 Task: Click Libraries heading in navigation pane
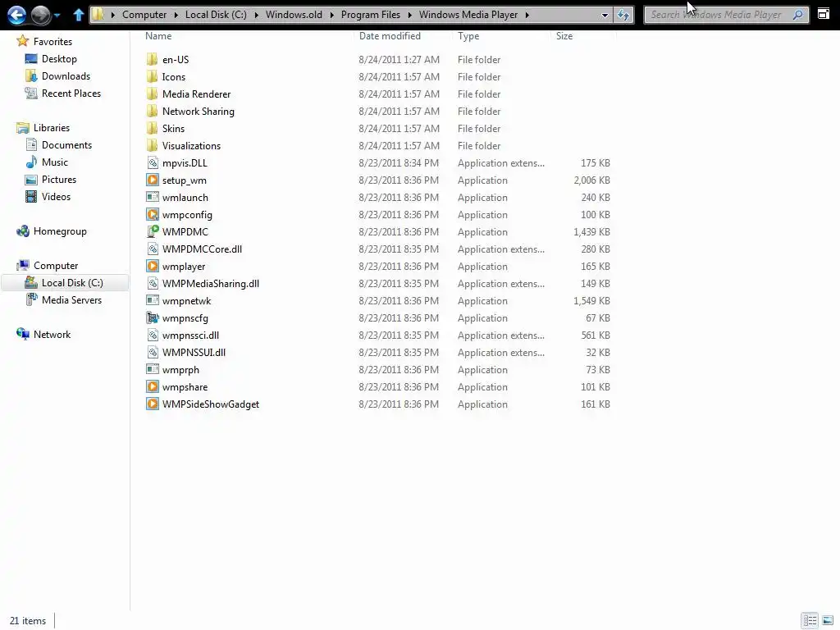tap(52, 127)
